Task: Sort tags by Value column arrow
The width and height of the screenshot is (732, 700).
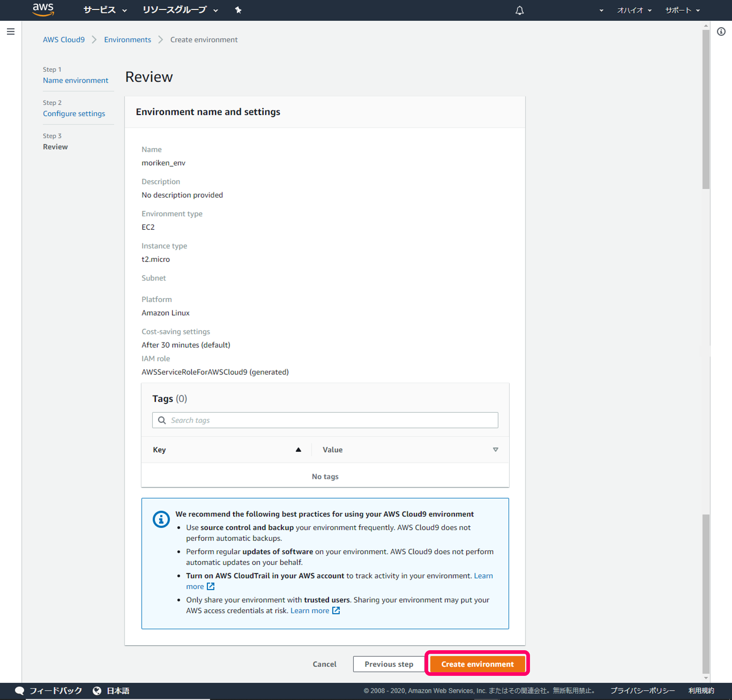Action: [x=495, y=450]
